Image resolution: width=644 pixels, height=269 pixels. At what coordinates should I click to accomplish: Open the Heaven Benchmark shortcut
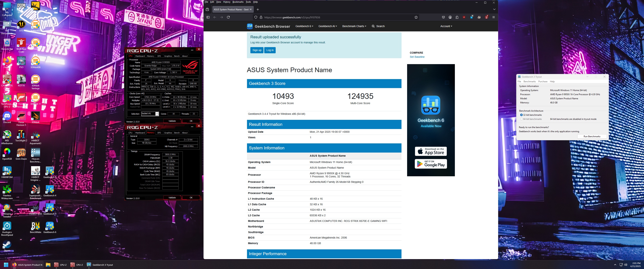[x=36, y=156]
